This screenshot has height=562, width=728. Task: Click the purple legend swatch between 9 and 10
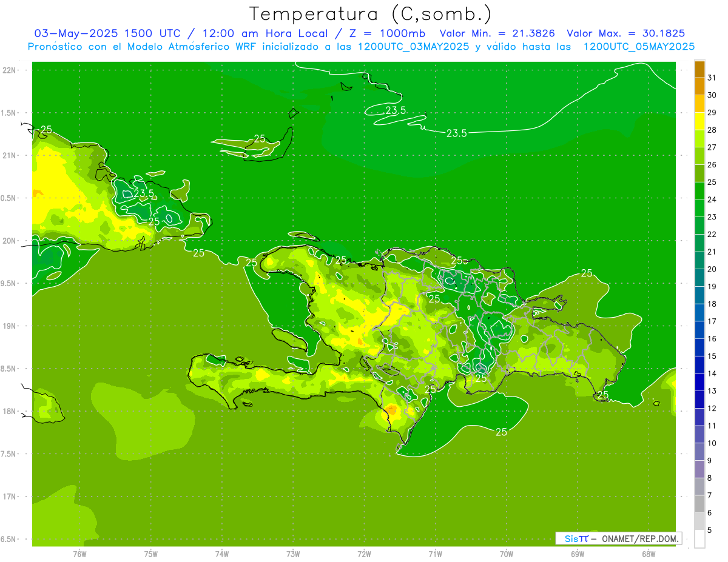click(699, 452)
